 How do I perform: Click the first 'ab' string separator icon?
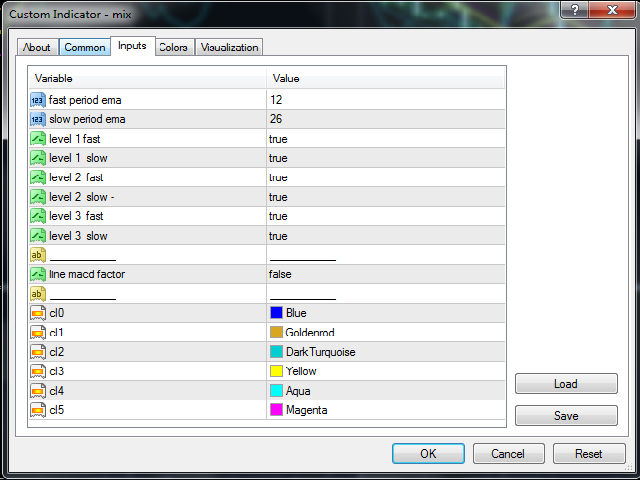coord(38,255)
